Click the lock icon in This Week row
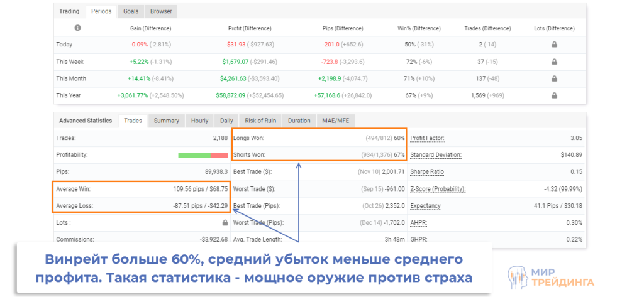 click(554, 62)
